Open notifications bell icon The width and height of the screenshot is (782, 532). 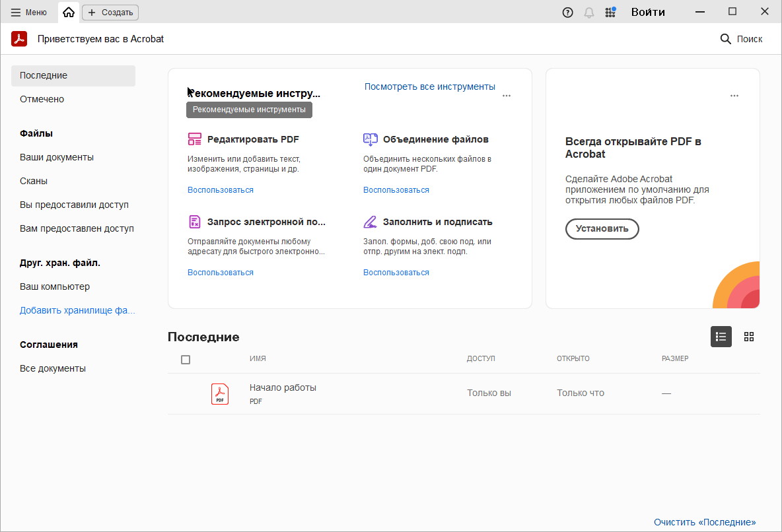point(589,13)
